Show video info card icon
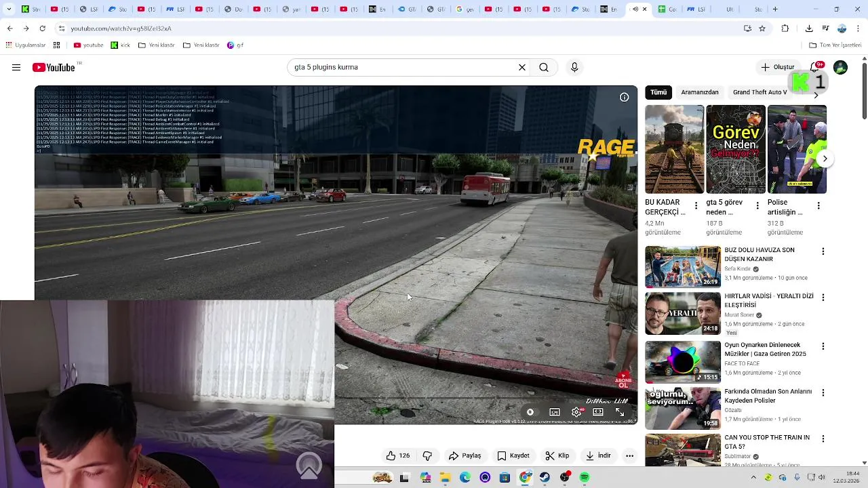The height and width of the screenshot is (488, 868). tap(625, 97)
